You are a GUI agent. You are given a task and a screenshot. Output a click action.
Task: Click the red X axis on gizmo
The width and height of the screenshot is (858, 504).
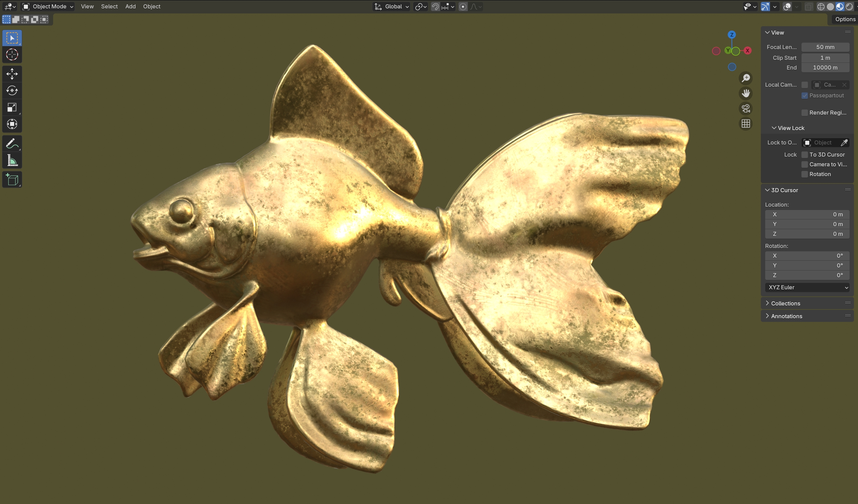coord(747,51)
